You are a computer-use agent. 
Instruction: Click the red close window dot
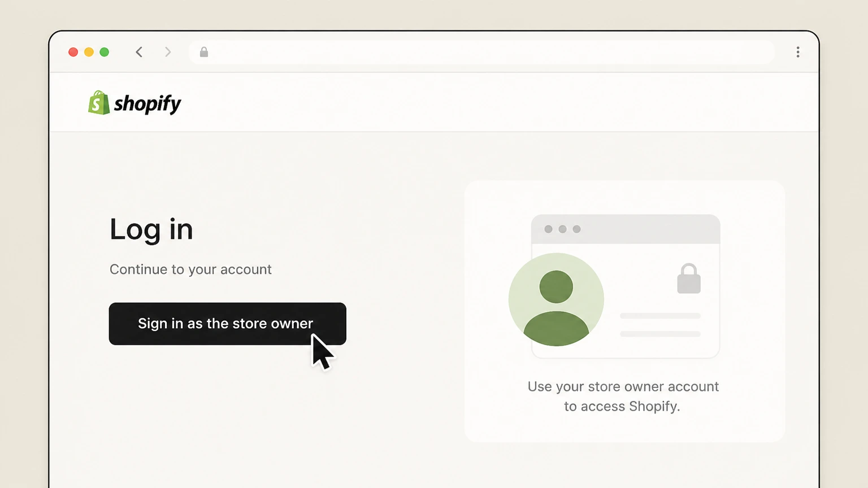73,52
